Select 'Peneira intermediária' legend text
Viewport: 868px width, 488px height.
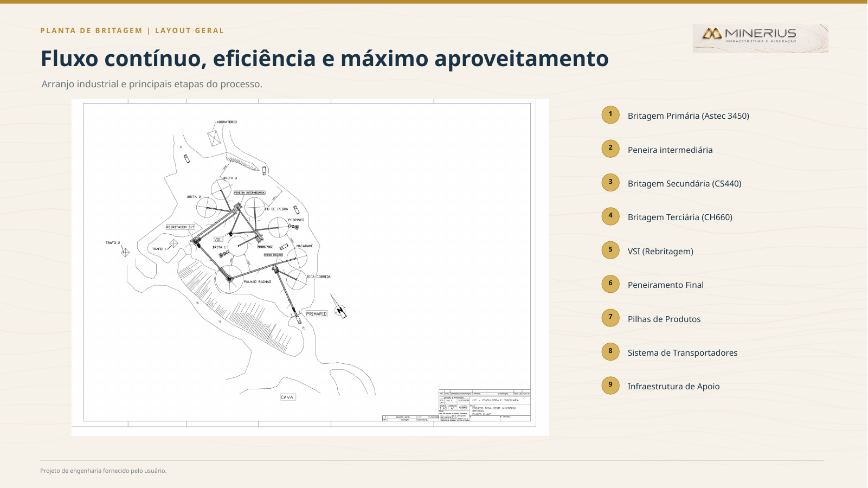[670, 150]
